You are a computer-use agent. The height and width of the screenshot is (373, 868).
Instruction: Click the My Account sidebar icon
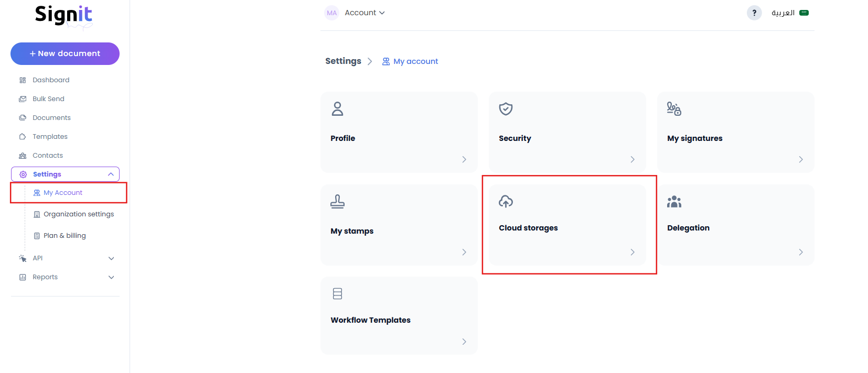(x=37, y=193)
